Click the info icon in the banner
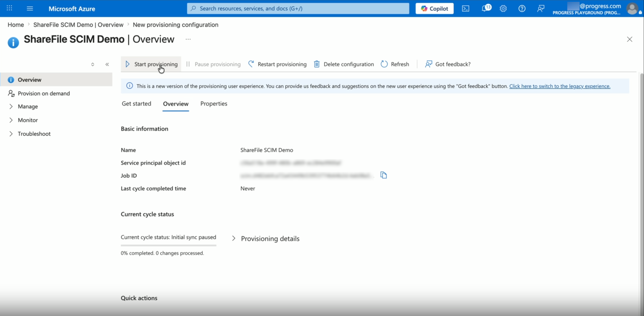The width and height of the screenshot is (644, 316). 130,86
